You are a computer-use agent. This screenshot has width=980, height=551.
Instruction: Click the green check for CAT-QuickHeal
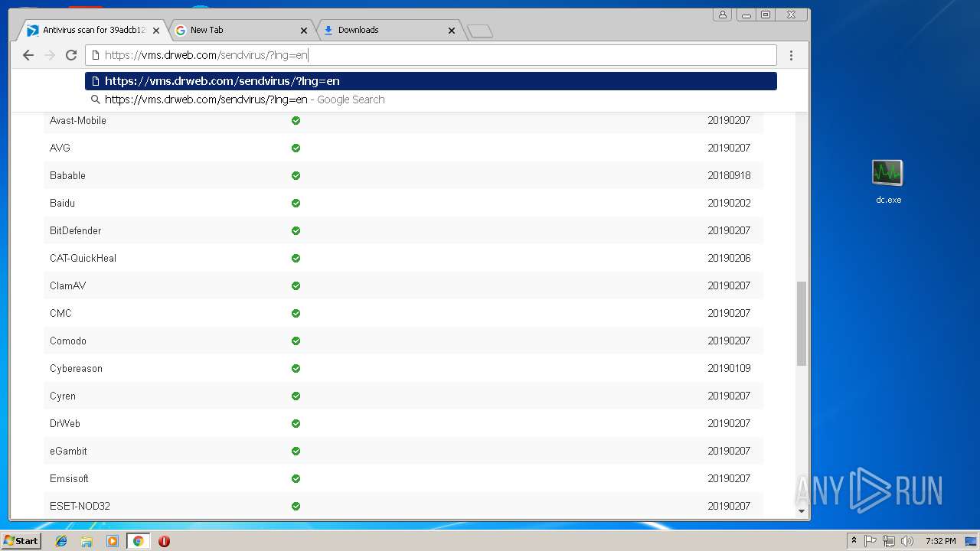coord(296,258)
